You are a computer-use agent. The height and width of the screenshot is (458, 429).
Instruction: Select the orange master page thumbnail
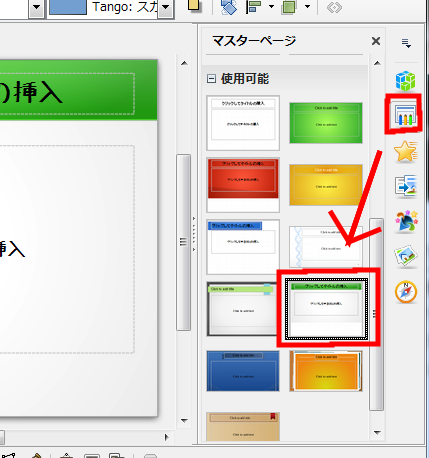tap(326, 371)
